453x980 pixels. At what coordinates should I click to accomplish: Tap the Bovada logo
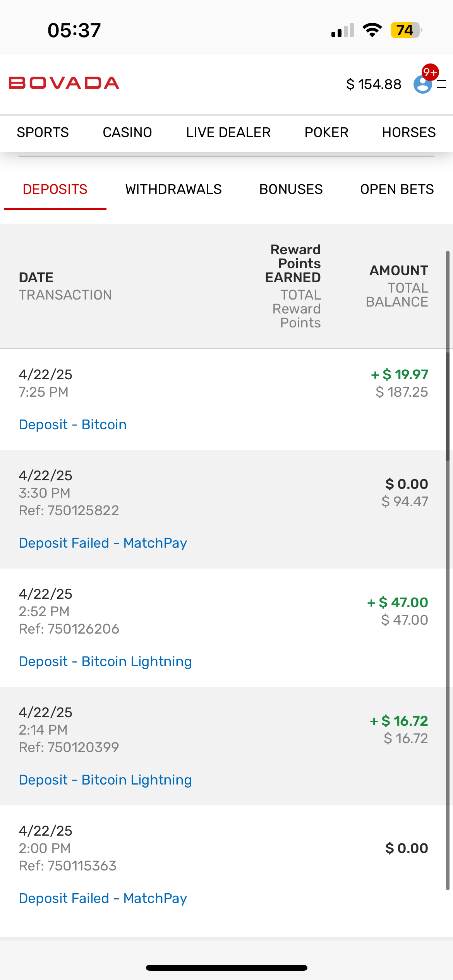(x=64, y=83)
